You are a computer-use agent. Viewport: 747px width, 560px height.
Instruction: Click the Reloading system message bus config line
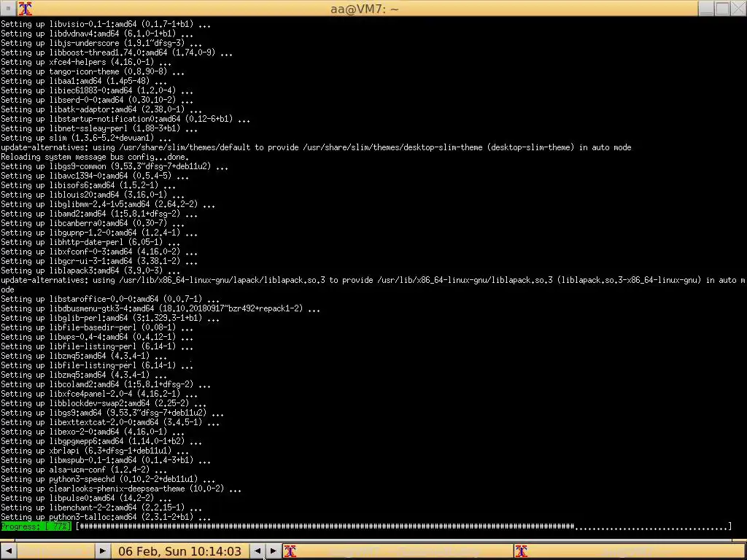tap(95, 157)
